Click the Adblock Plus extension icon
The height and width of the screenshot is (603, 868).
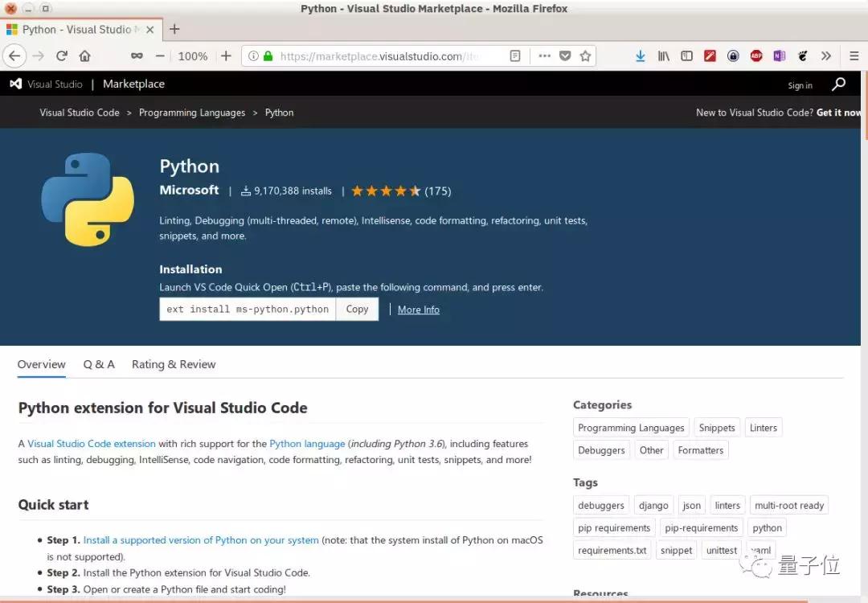coord(755,55)
